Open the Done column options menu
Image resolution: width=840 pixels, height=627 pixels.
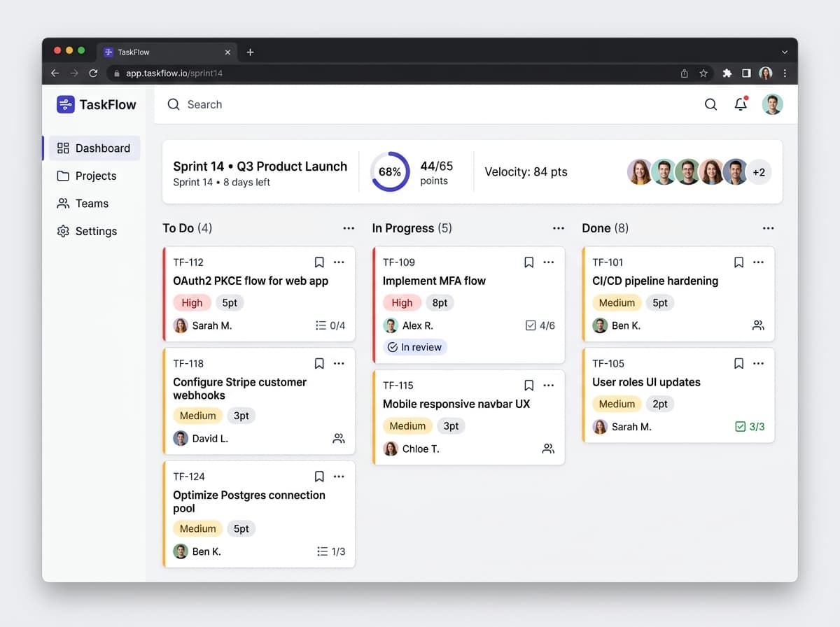(769, 228)
